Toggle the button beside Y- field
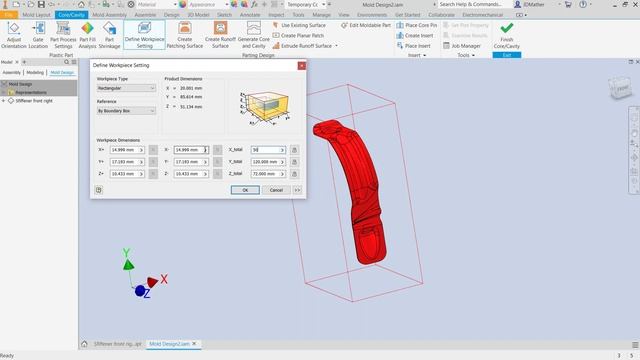This screenshot has height=360, width=640. pos(218,162)
